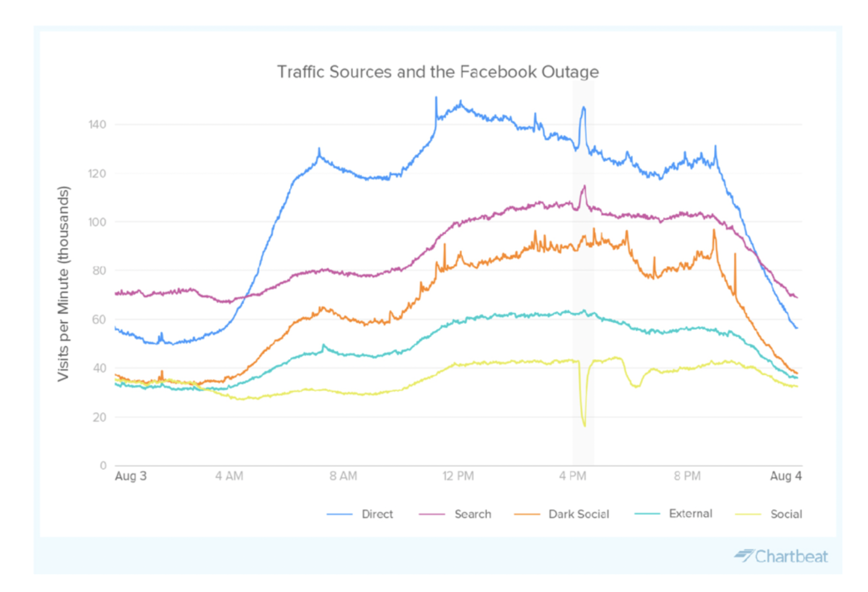The height and width of the screenshot is (592, 868).
Task: Toggle the Direct series in the legend
Action: [x=377, y=514]
